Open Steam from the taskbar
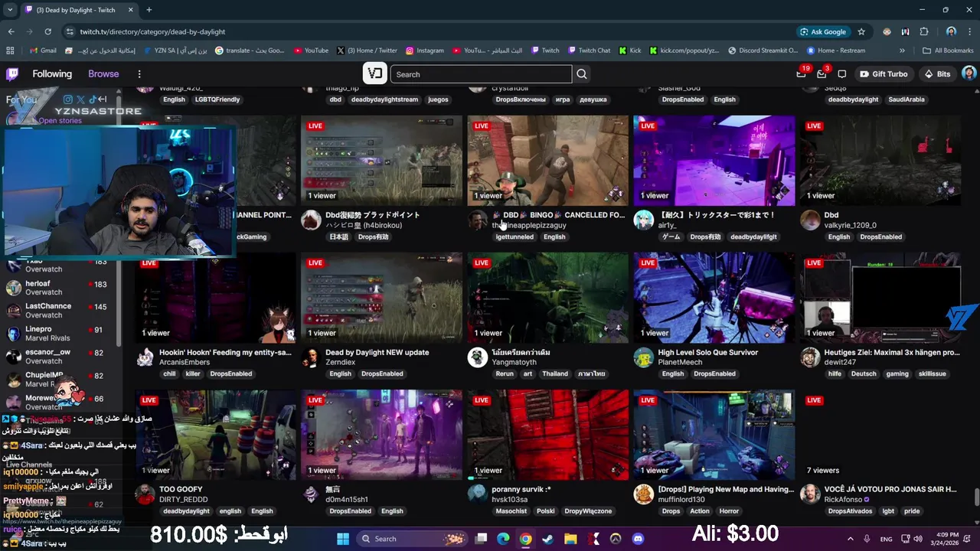The image size is (980, 551). coord(547,539)
